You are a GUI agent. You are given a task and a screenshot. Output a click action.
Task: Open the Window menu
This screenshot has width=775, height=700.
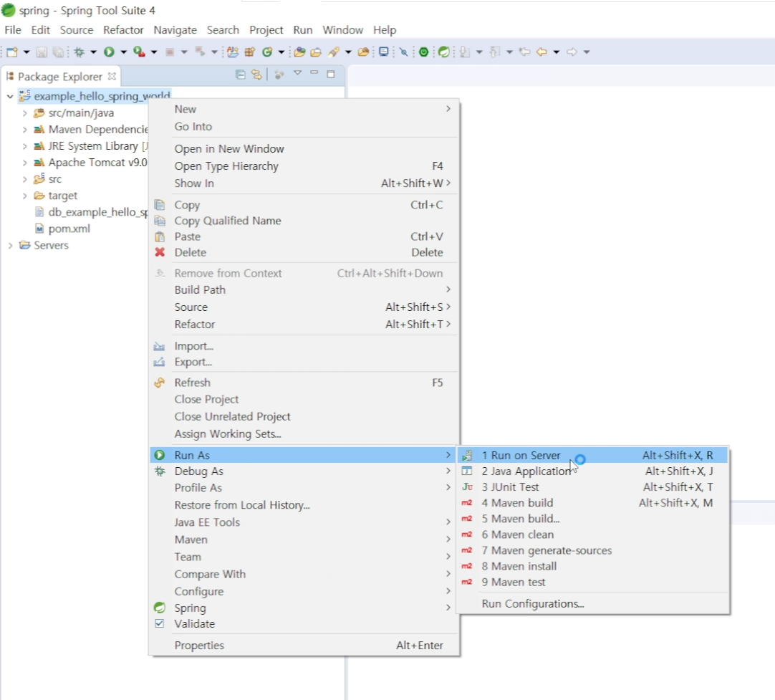[x=342, y=30]
